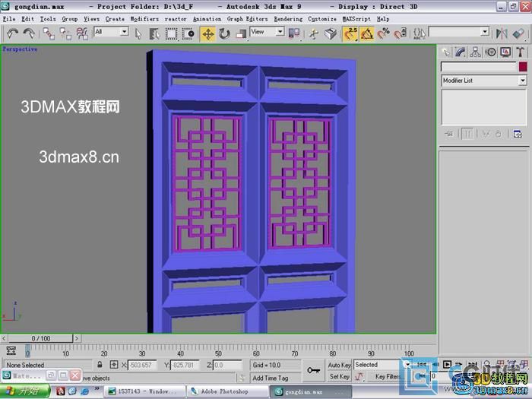Viewport: 532px width, 399px height.
Task: Click the Set Key button
Action: click(x=339, y=376)
